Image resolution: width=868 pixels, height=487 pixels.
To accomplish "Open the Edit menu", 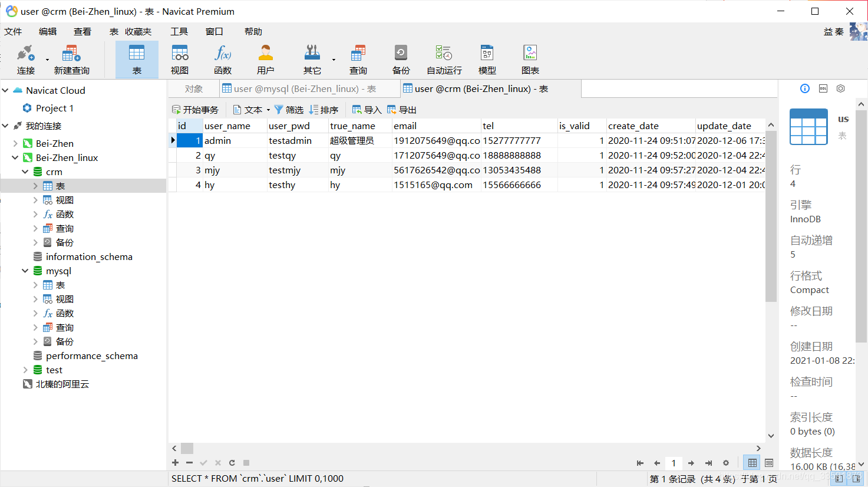I will click(x=48, y=31).
